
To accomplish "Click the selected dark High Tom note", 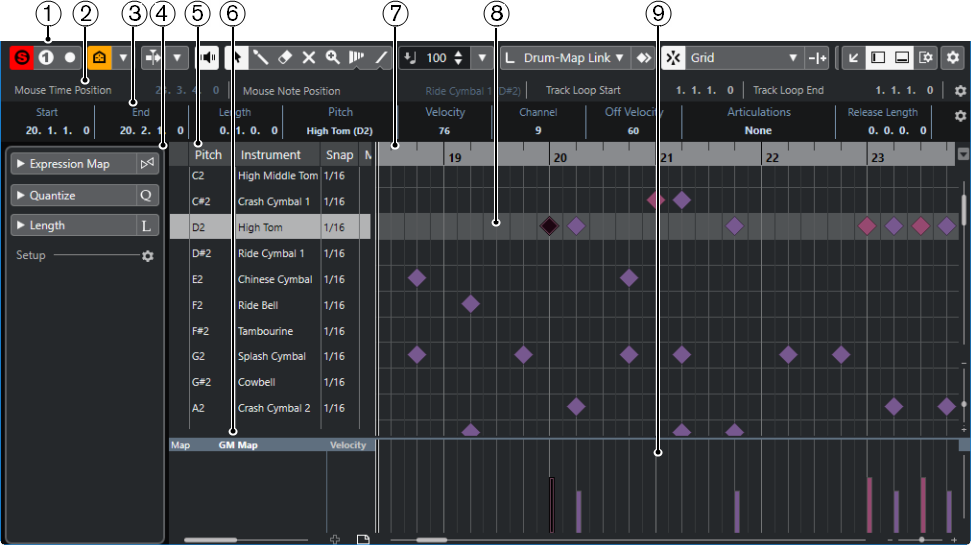I will pos(549,226).
